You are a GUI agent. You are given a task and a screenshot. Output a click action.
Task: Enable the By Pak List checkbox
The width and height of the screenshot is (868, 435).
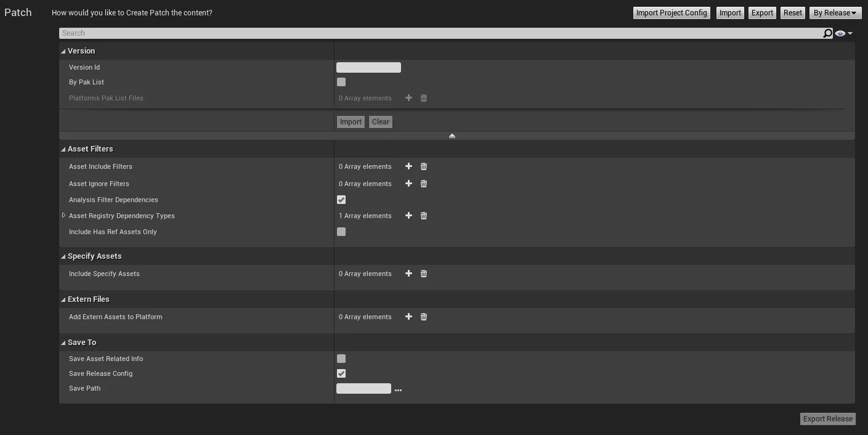341,82
